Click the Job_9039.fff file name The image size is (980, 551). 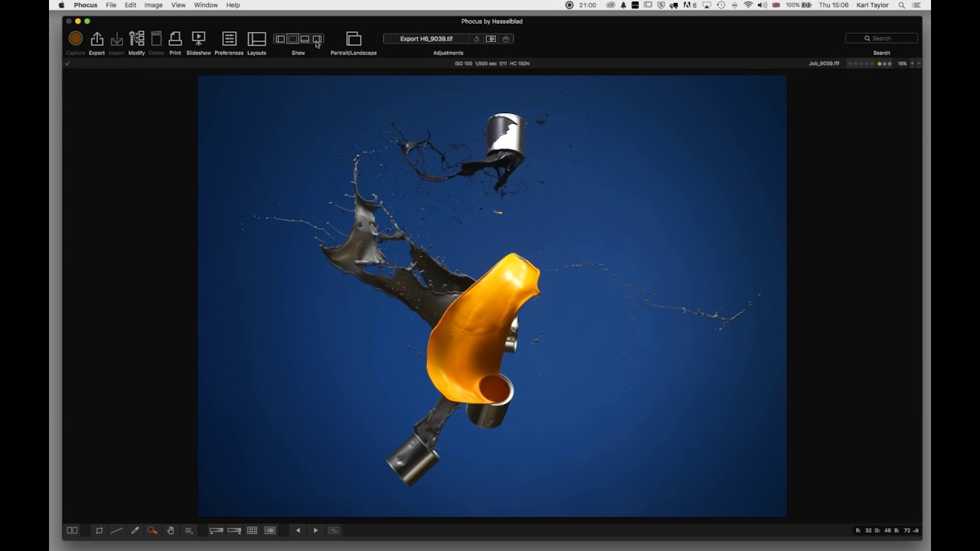824,64
